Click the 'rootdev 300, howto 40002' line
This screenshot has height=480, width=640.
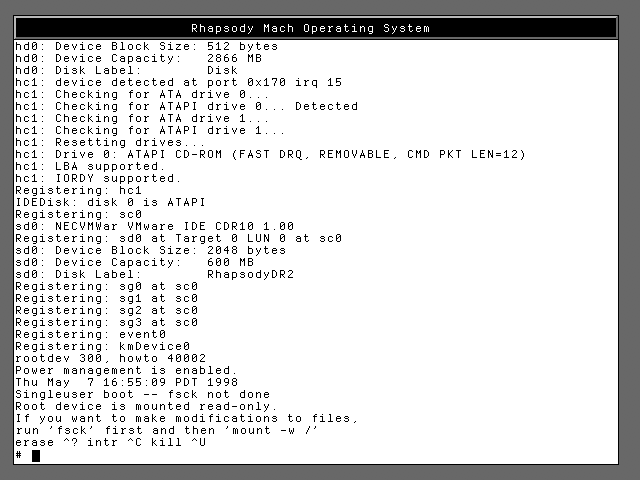[x=111, y=359]
